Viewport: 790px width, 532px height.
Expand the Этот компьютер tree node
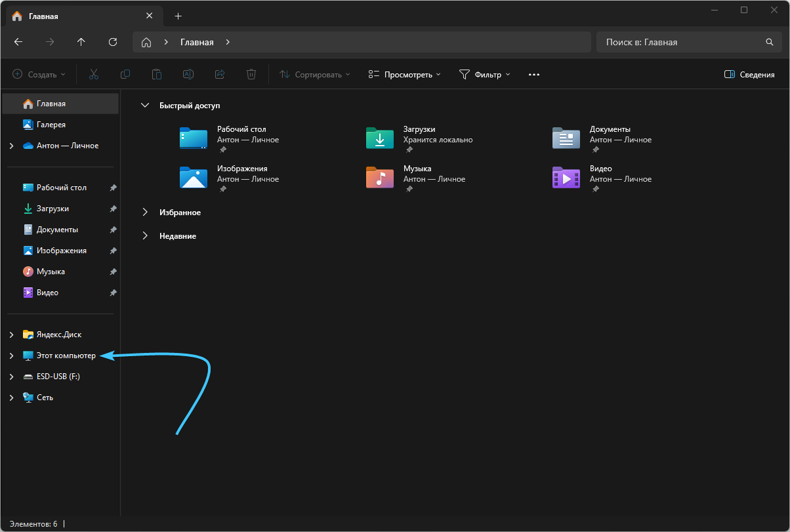(x=11, y=356)
